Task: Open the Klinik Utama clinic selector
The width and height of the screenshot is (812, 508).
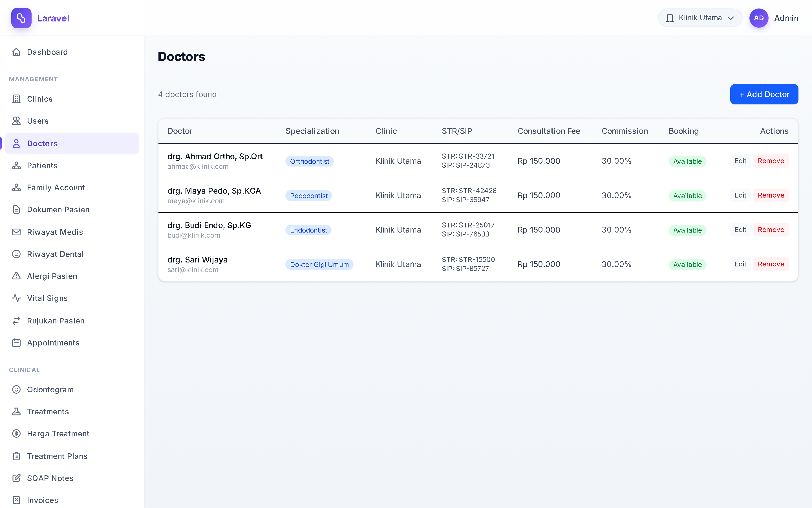Action: (x=700, y=18)
